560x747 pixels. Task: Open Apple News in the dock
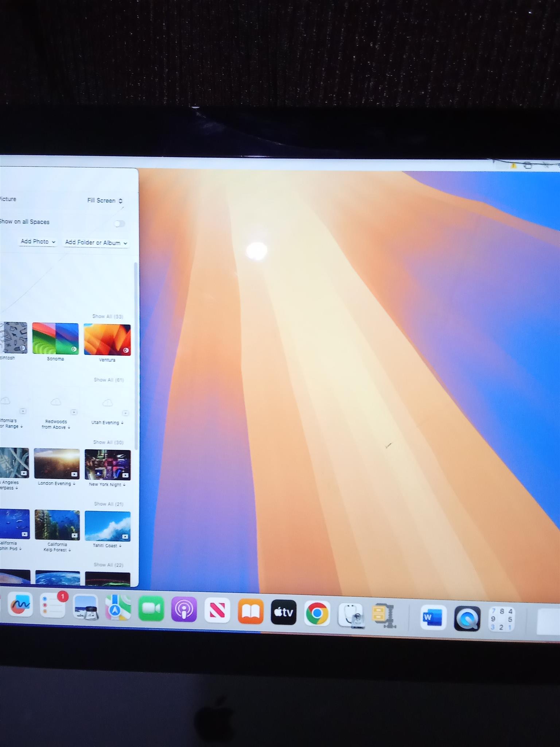217,610
